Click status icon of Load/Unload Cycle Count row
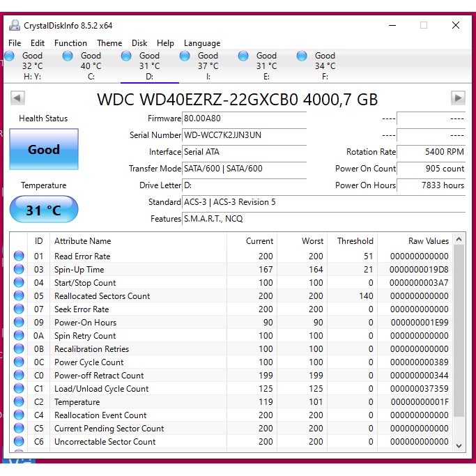The image size is (476, 476). [x=19, y=389]
